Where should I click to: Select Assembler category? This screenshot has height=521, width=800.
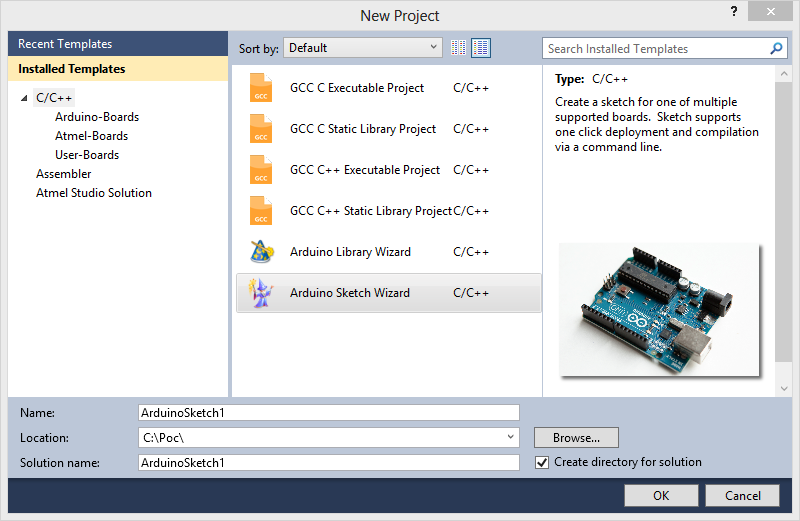(63, 174)
